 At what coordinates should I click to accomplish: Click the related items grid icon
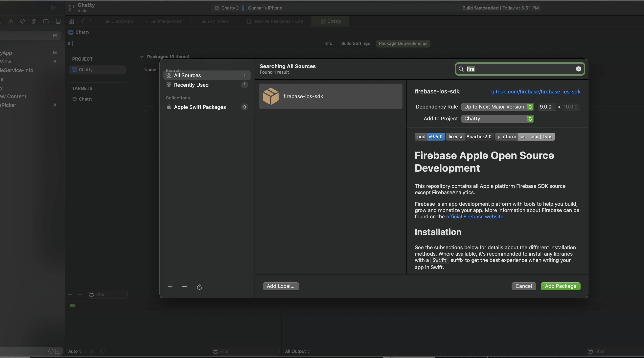pyautogui.click(x=71, y=21)
